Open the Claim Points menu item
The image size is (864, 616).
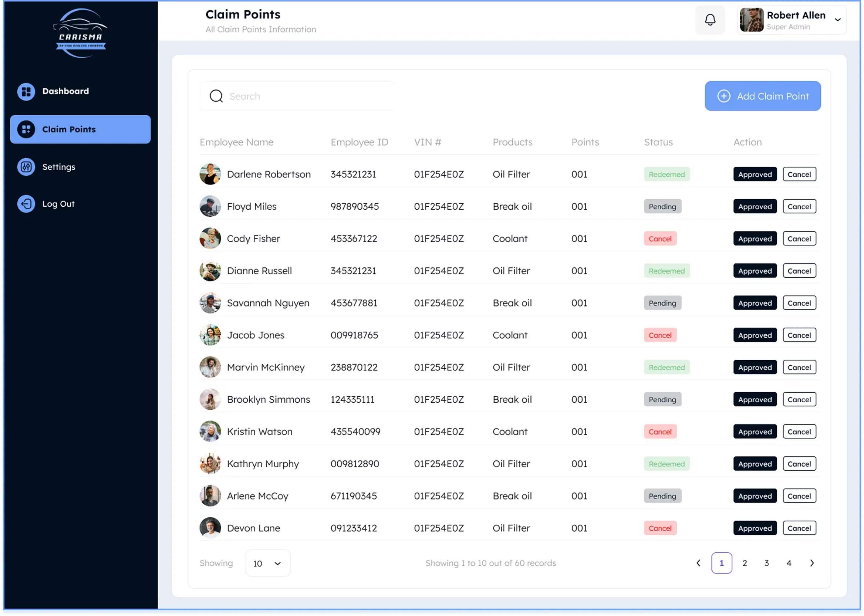point(80,129)
